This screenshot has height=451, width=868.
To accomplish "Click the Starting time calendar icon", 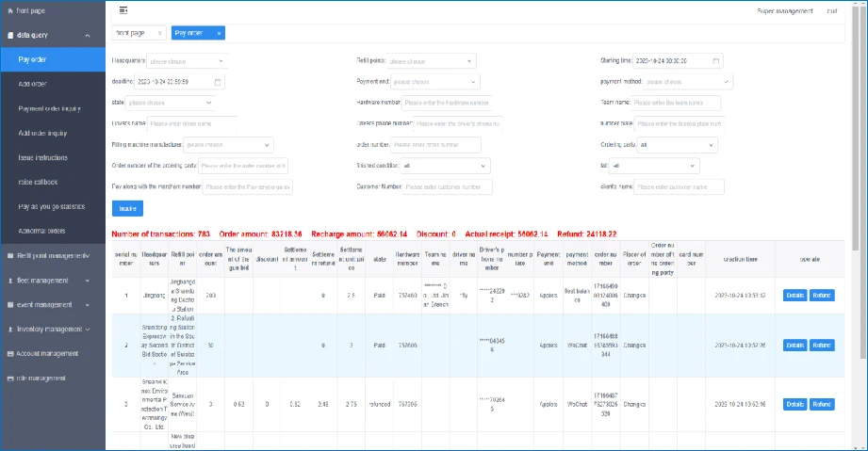I will tap(716, 61).
